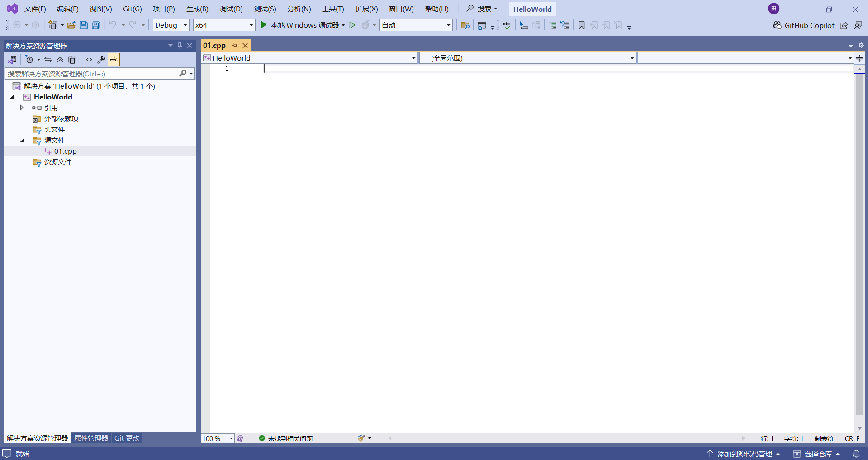Click the Find in Files folder icon
Screen dimensions: 868x460
(x=465, y=25)
